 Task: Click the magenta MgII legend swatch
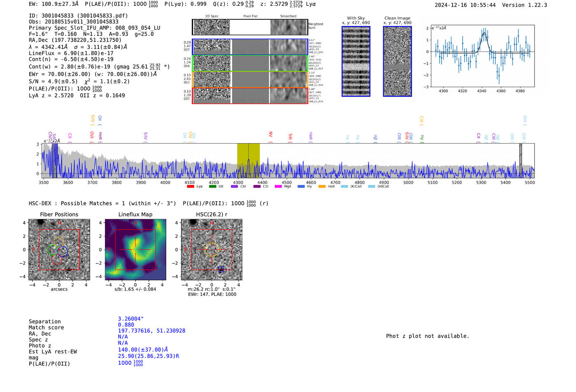pos(279,187)
